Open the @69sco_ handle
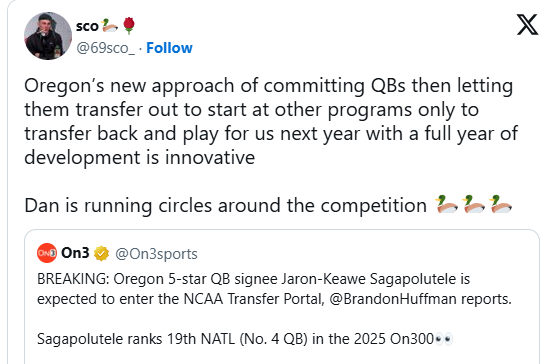Viewport: 547px width, 364px height. point(105,48)
